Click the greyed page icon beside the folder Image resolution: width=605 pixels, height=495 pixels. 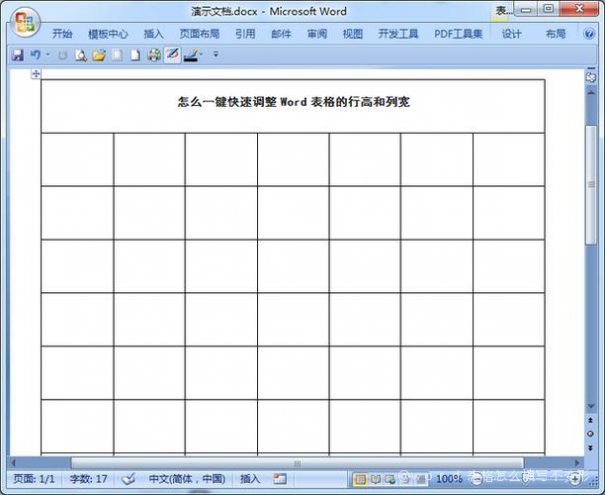117,56
